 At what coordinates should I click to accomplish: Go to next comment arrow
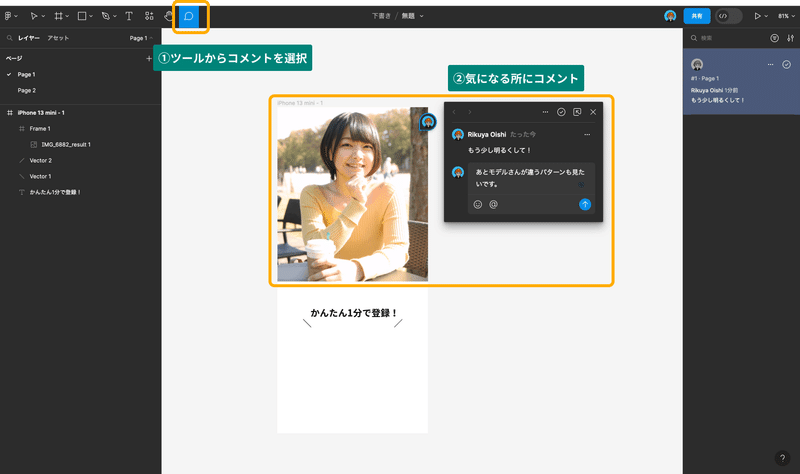coord(469,112)
